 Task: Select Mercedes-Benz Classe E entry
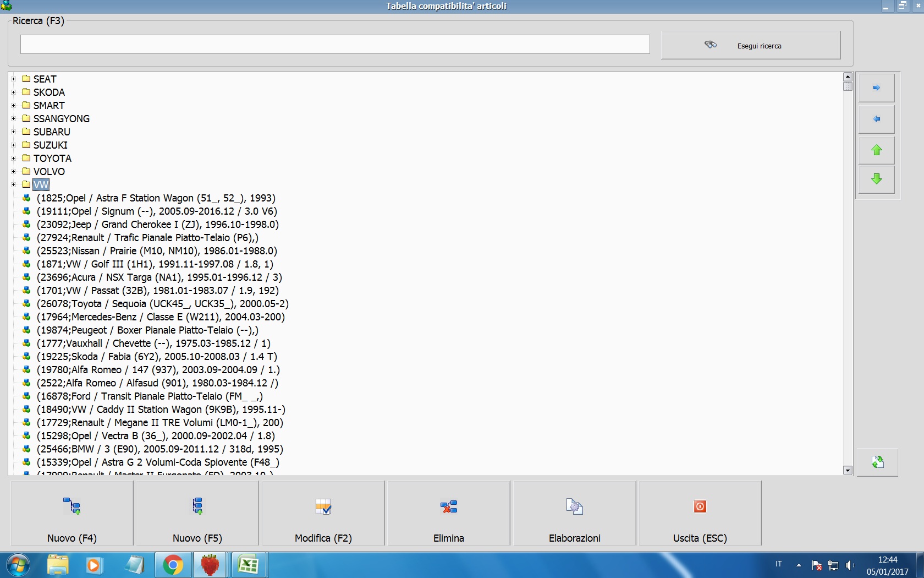[161, 317]
